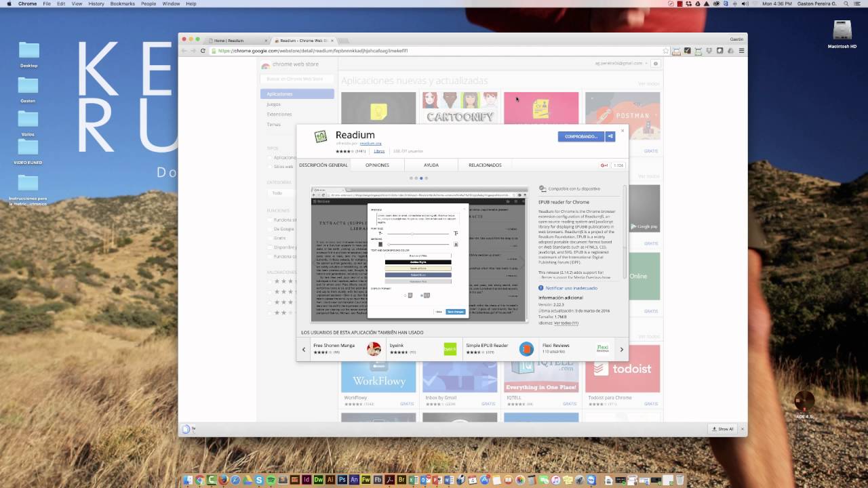
Task: Click Show All in the downloads bar
Action: pos(722,429)
